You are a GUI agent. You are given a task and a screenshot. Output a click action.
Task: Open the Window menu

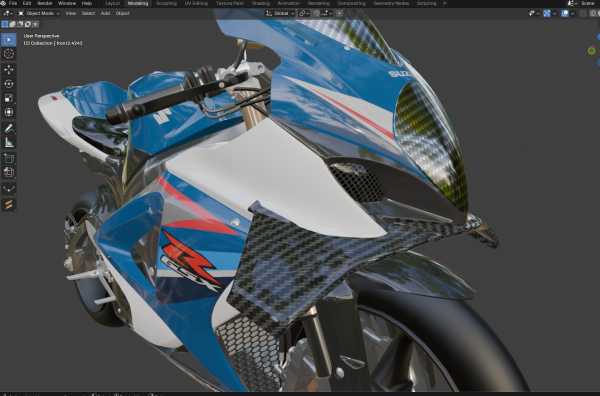coord(67,3)
